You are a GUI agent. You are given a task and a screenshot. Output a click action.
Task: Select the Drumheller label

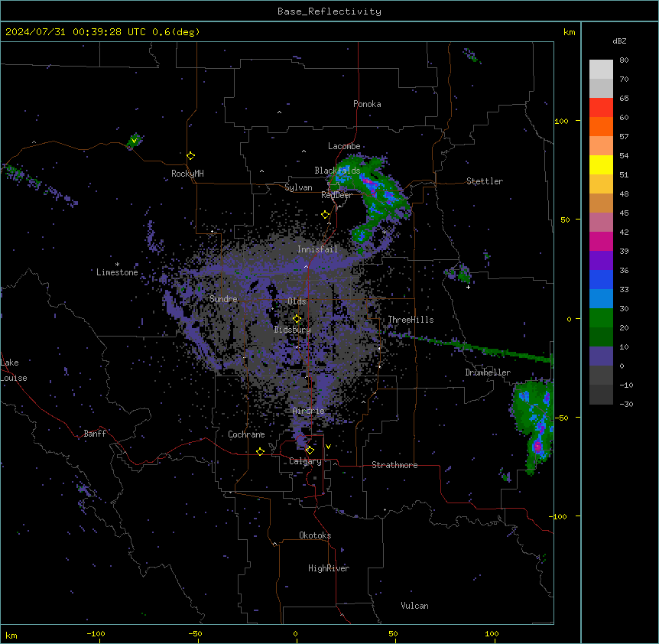[488, 372]
